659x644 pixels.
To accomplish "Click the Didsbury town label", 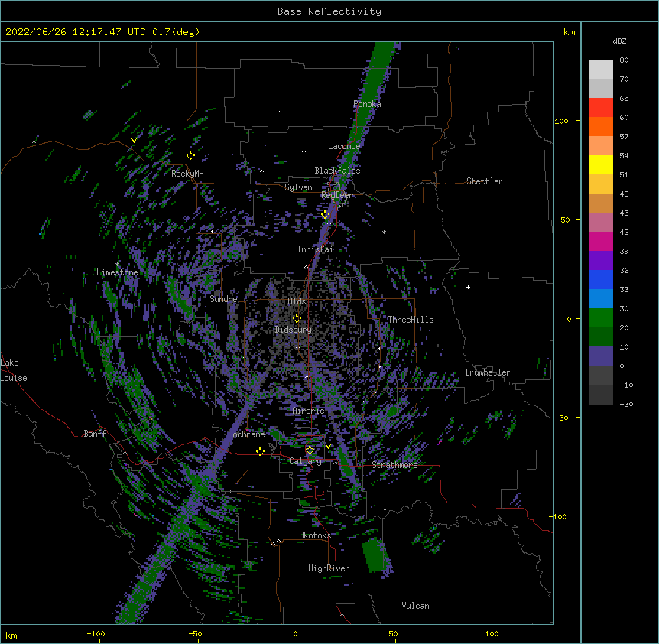I will coord(293,330).
